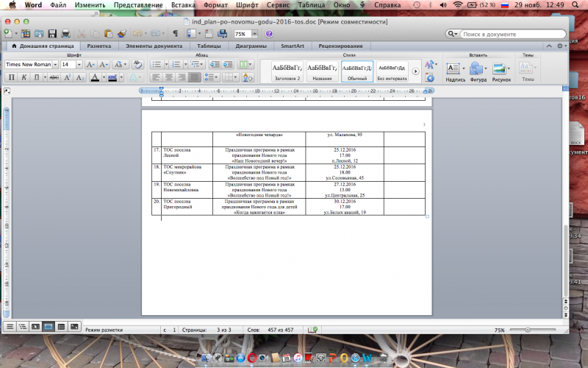Open the Times New Roman font dropdown

54,65
